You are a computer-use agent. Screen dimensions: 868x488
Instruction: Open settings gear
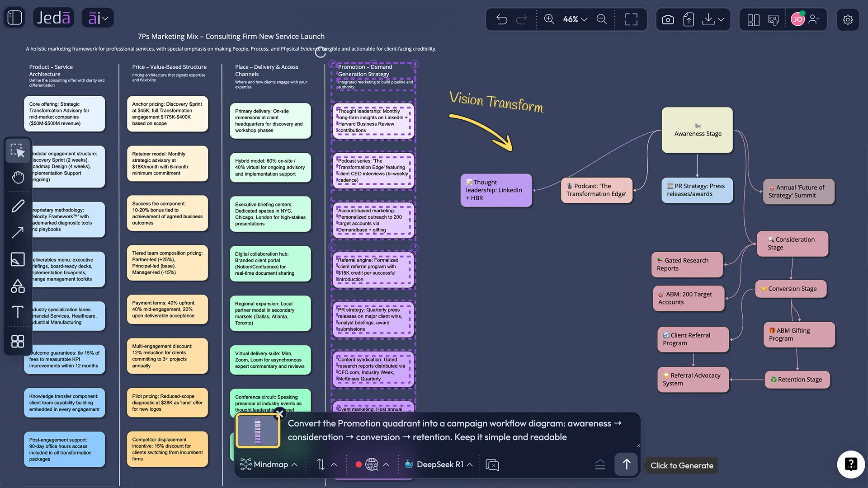(x=848, y=20)
